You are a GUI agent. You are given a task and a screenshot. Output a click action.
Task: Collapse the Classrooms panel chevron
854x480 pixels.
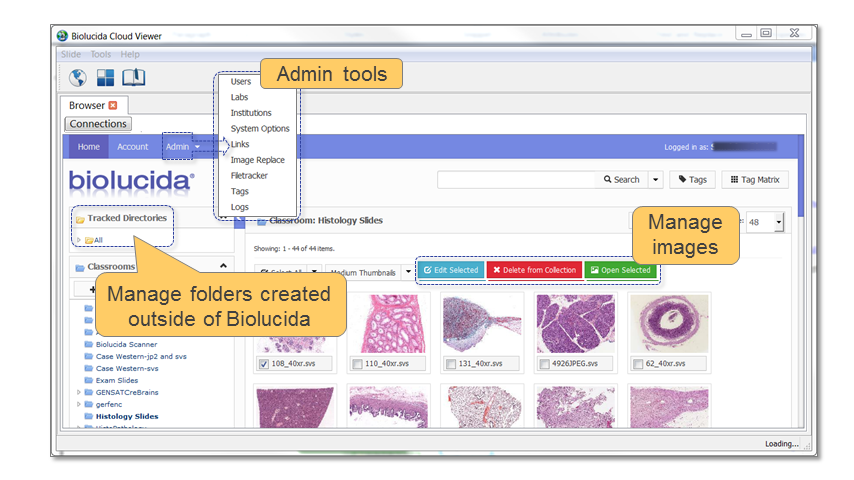click(223, 266)
